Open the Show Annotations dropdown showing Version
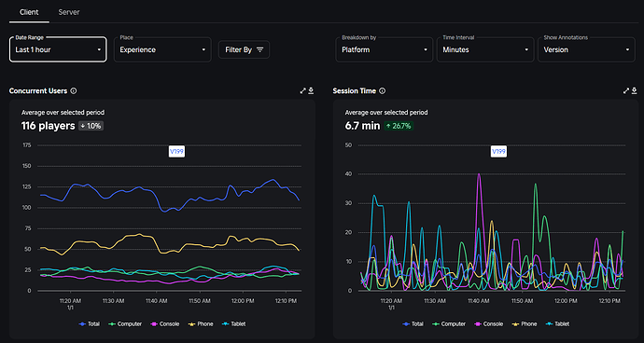The width and height of the screenshot is (644, 343). (586, 49)
